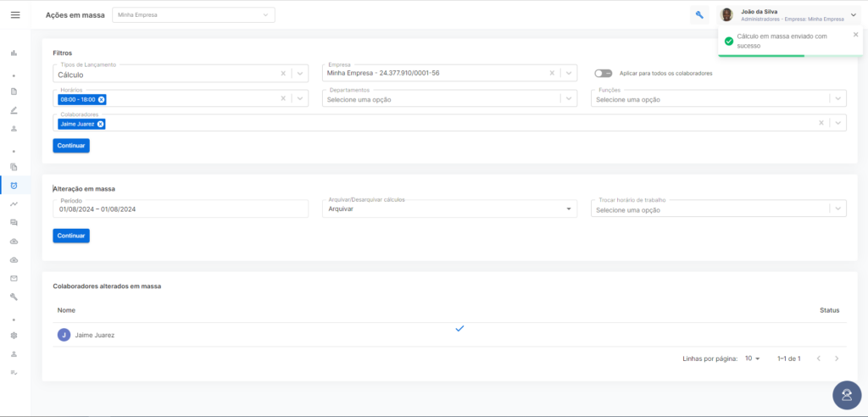868x417 pixels.
Task: Clear all Horários selections
Action: point(283,98)
